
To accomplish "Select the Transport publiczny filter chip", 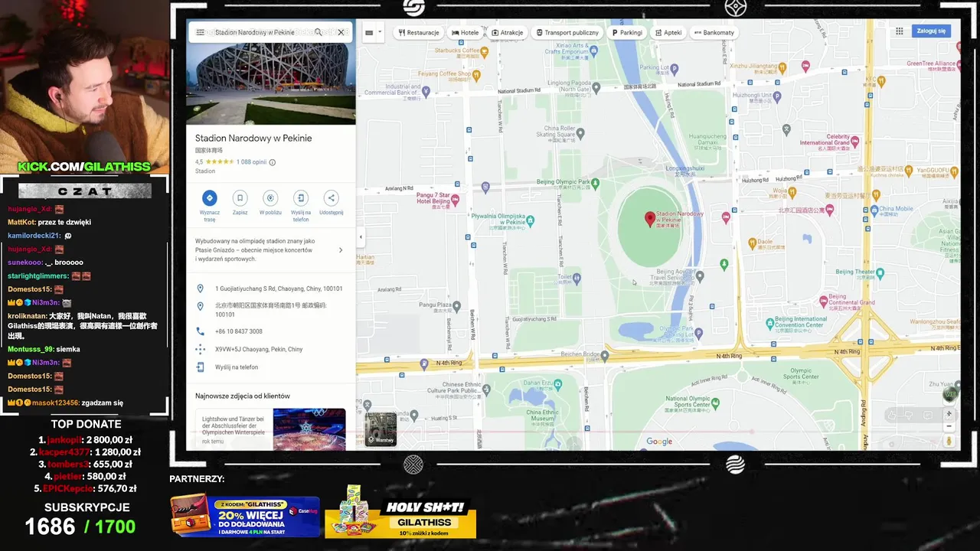I will 567,33.
